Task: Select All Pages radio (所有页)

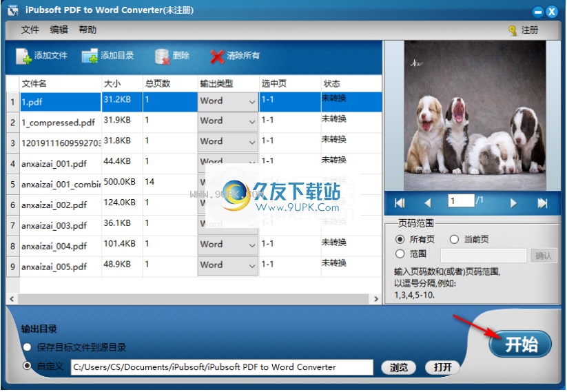Action: coord(400,239)
